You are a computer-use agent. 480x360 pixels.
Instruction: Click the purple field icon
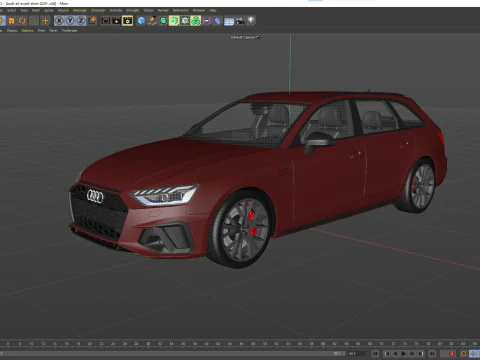[206, 21]
